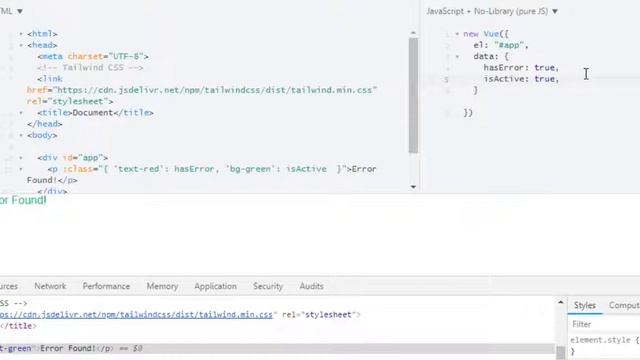Open the HTML language dropdown arrow
Viewport: 640px width, 360px height.
[x=20, y=11]
